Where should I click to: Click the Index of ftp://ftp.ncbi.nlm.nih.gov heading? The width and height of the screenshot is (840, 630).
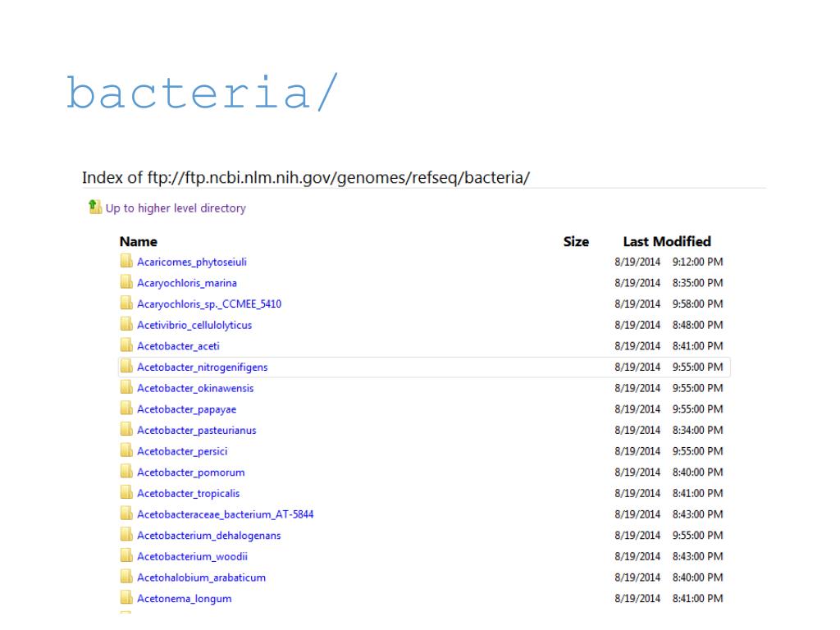pyautogui.click(x=306, y=177)
